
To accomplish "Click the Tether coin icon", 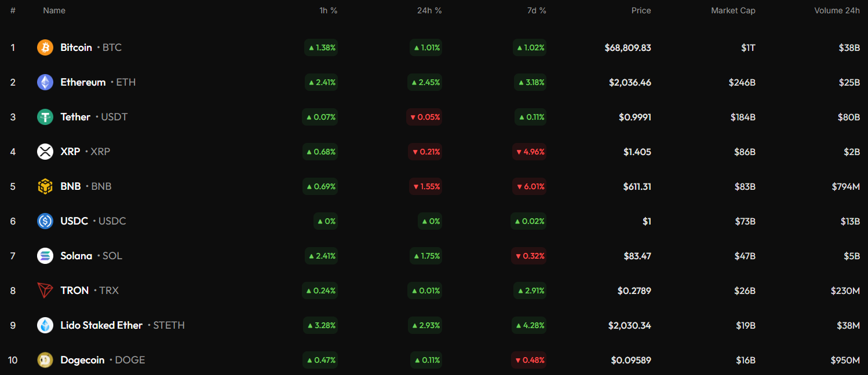I will pos(45,117).
